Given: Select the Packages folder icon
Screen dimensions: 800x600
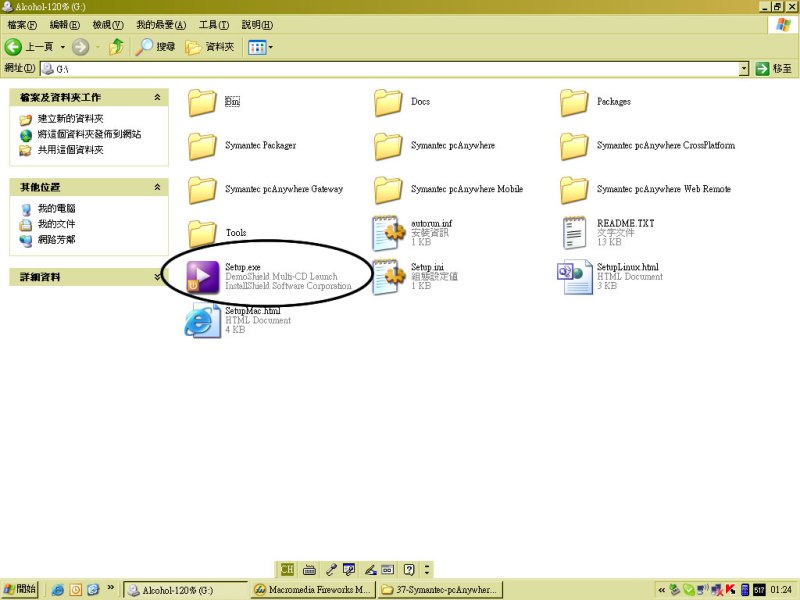Looking at the screenshot, I should (574, 103).
